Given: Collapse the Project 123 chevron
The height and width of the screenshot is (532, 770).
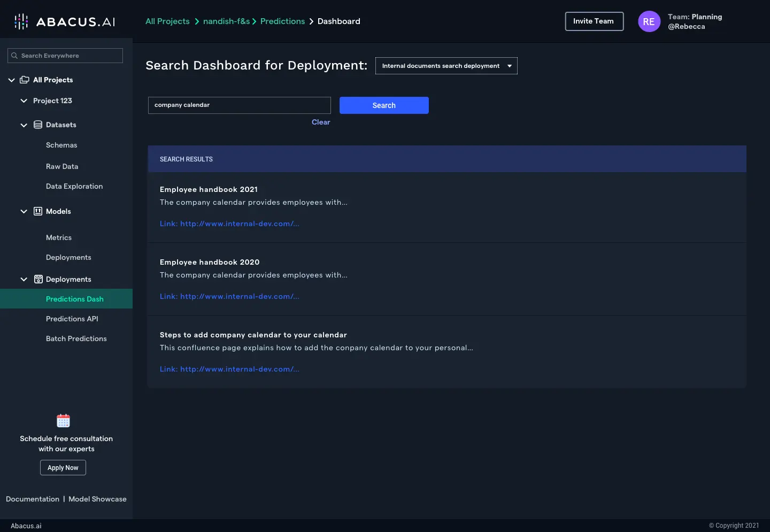Looking at the screenshot, I should pos(24,101).
